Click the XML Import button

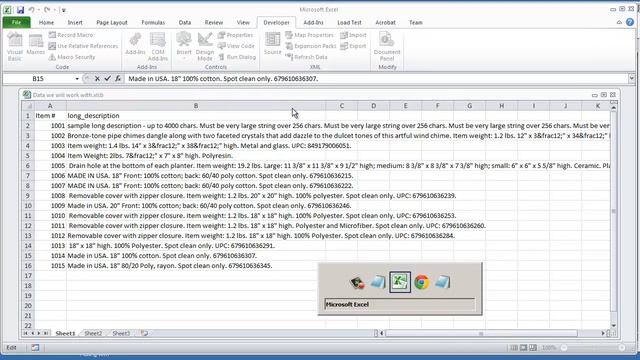click(x=353, y=35)
